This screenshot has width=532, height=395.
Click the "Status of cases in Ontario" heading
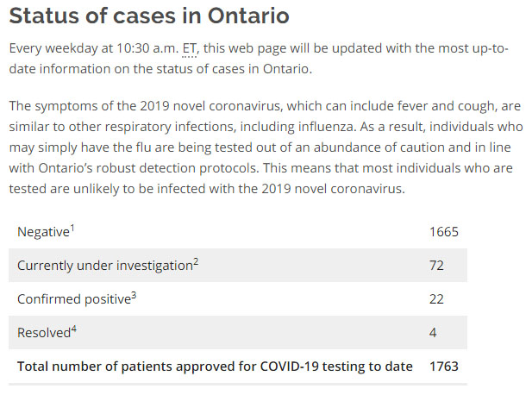coord(149,16)
